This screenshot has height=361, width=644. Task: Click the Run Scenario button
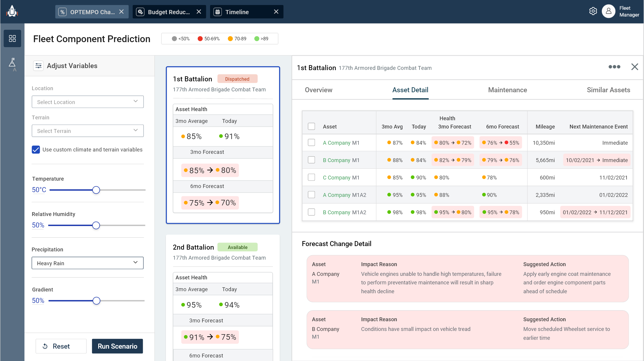click(x=117, y=346)
